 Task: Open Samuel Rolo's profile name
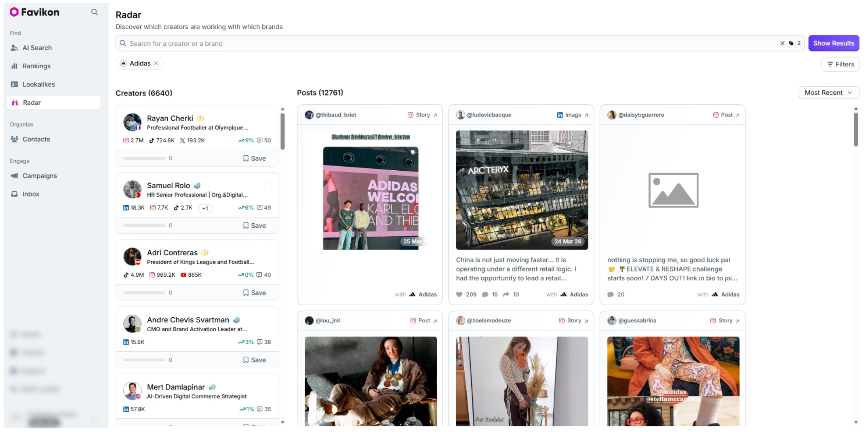tap(169, 186)
